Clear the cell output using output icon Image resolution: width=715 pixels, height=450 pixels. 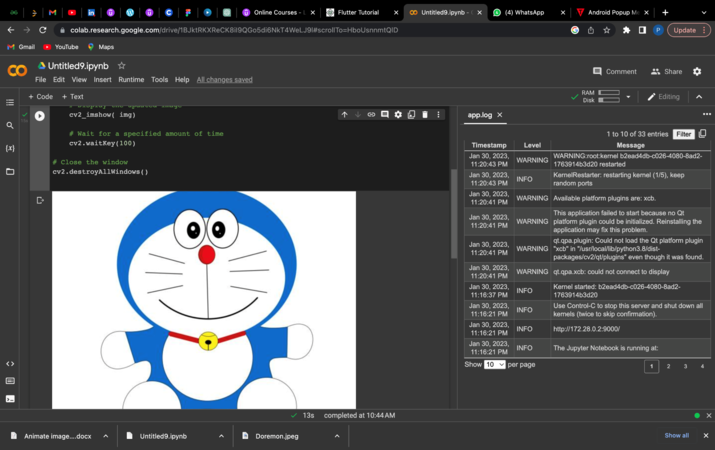tap(40, 201)
